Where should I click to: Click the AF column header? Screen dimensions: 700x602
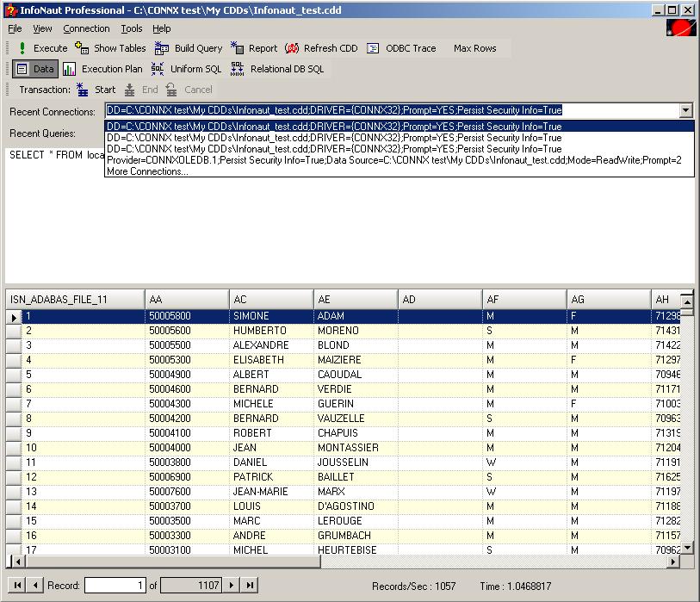tap(524, 299)
